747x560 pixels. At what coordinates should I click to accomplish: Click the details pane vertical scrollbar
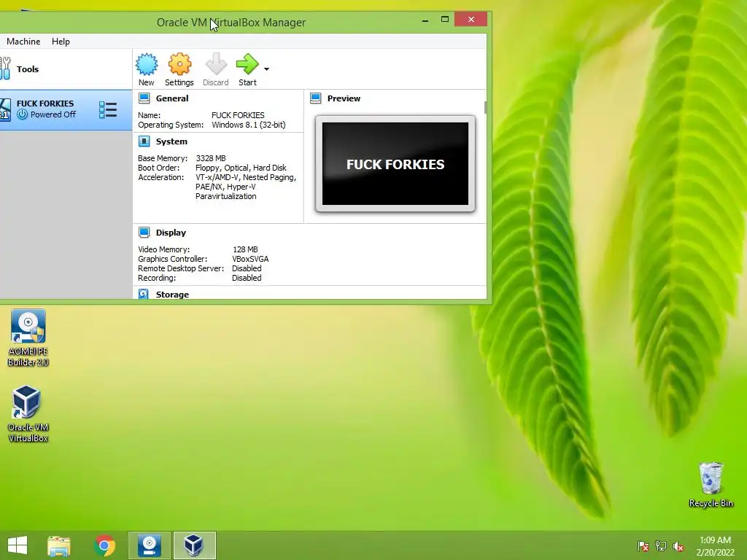point(485,108)
